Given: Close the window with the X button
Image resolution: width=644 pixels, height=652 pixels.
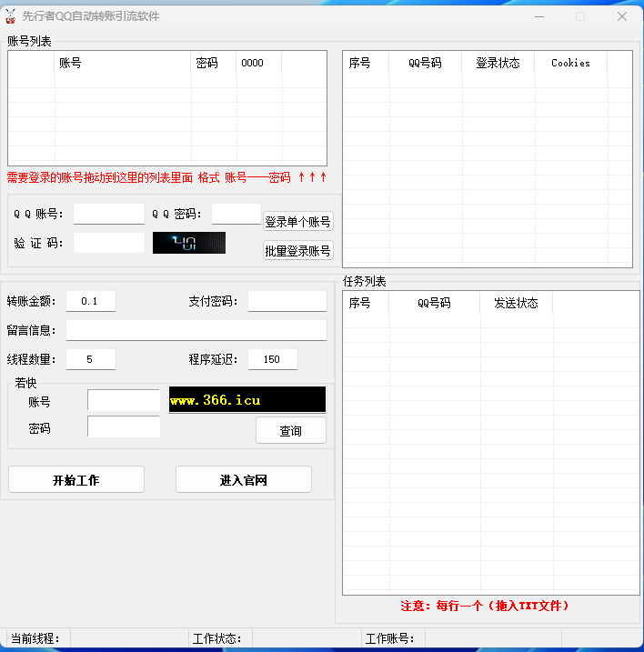Looking at the screenshot, I should [622, 16].
